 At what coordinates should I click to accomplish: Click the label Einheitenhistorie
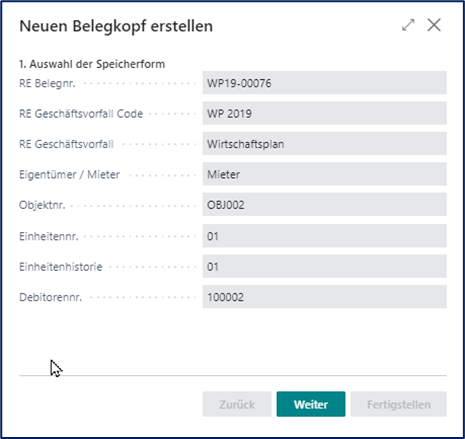61,267
